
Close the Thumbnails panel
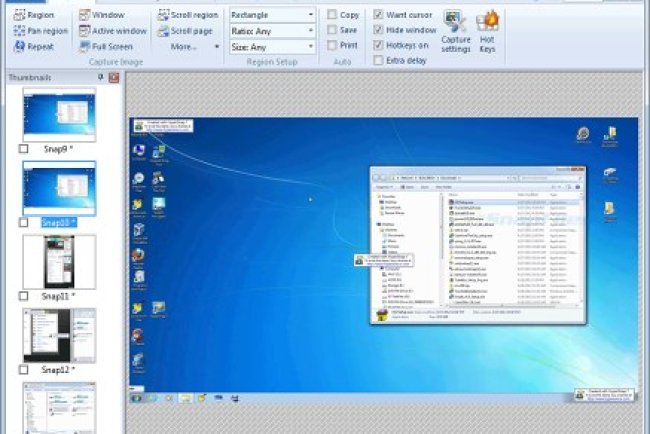pyautogui.click(x=114, y=78)
